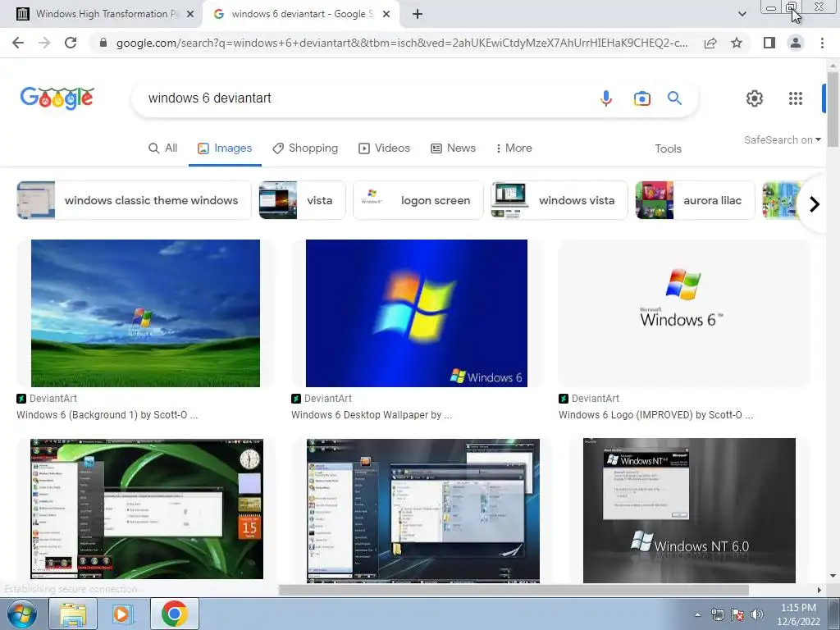Open the News results tab
Image resolution: width=840 pixels, height=630 pixels.
tap(453, 148)
